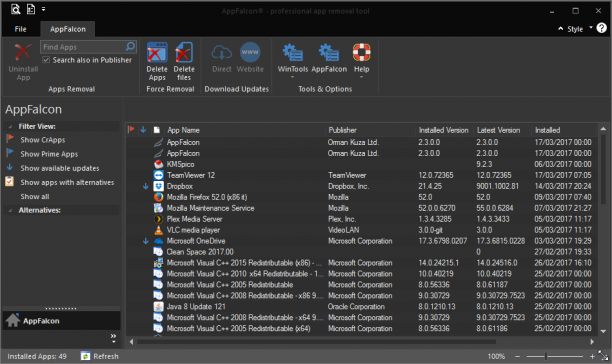Click the vertical scrollbar down arrow

click(x=603, y=331)
